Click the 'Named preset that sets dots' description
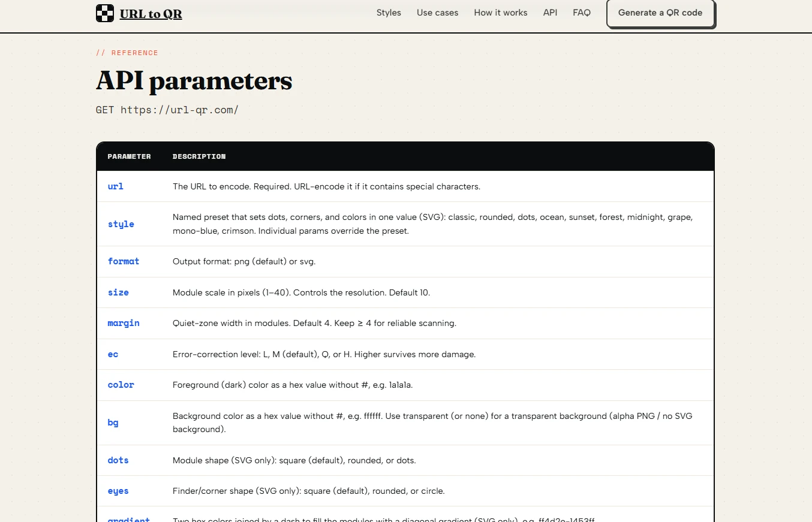Screen dimensions: 812x522 coord(432,224)
